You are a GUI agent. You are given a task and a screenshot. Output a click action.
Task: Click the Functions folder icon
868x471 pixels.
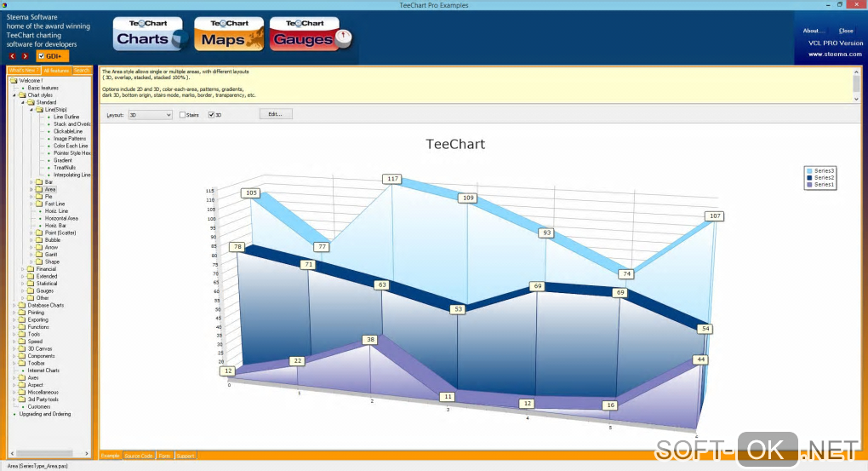(x=22, y=327)
